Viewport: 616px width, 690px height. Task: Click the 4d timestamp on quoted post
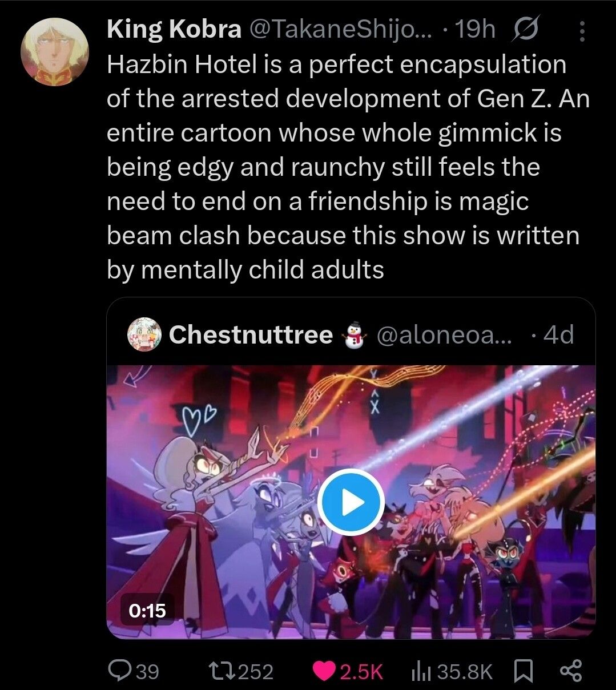[x=559, y=334]
